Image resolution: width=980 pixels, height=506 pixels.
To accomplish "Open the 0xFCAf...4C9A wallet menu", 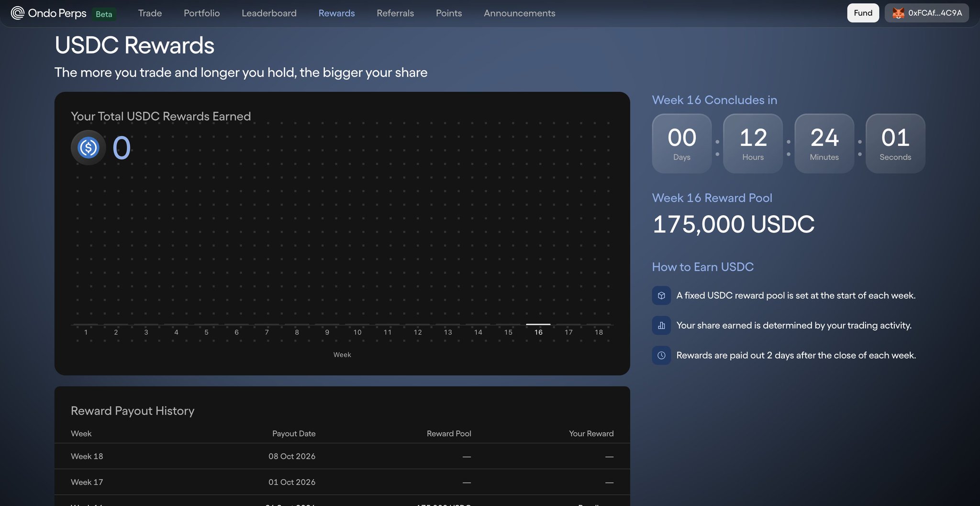I will click(927, 13).
